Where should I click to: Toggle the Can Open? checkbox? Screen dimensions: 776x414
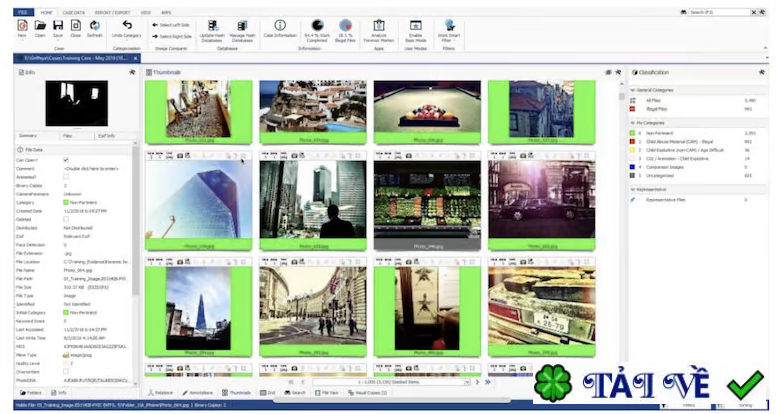point(66,160)
